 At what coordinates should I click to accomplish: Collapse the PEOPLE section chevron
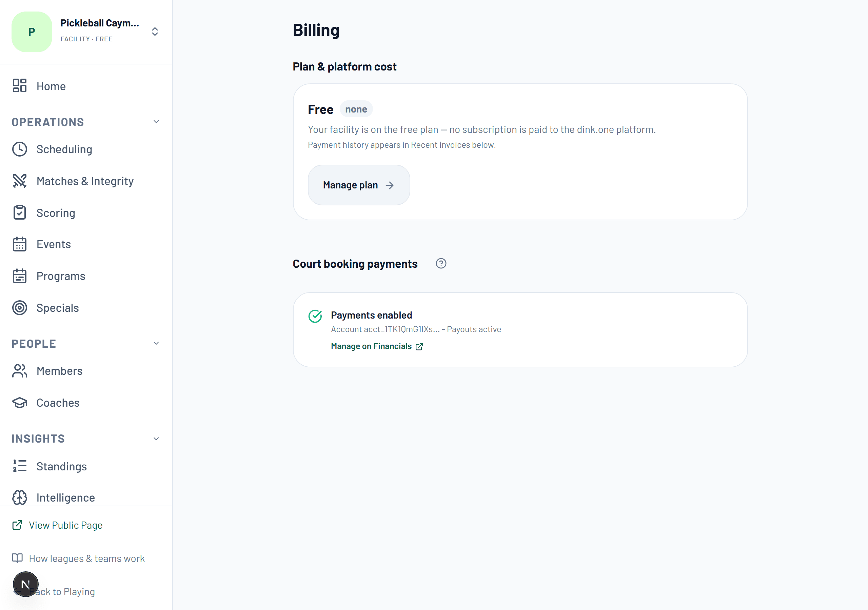(156, 343)
